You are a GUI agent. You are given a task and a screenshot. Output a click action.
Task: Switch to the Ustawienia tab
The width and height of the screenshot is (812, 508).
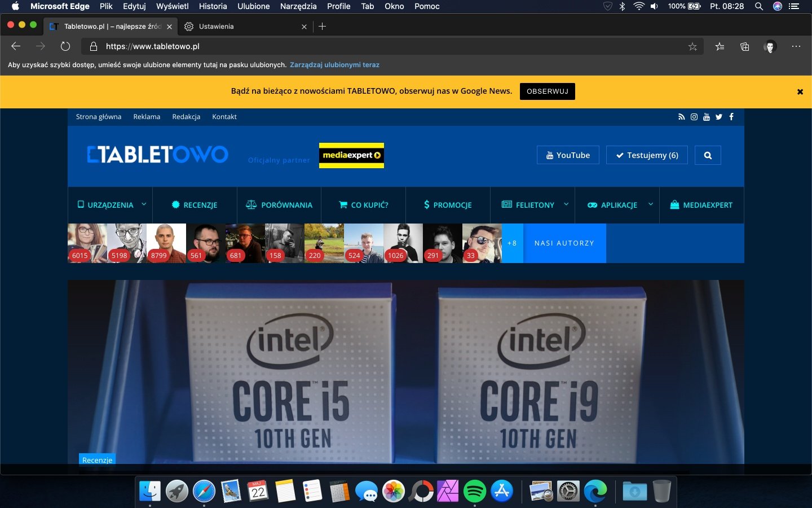245,27
